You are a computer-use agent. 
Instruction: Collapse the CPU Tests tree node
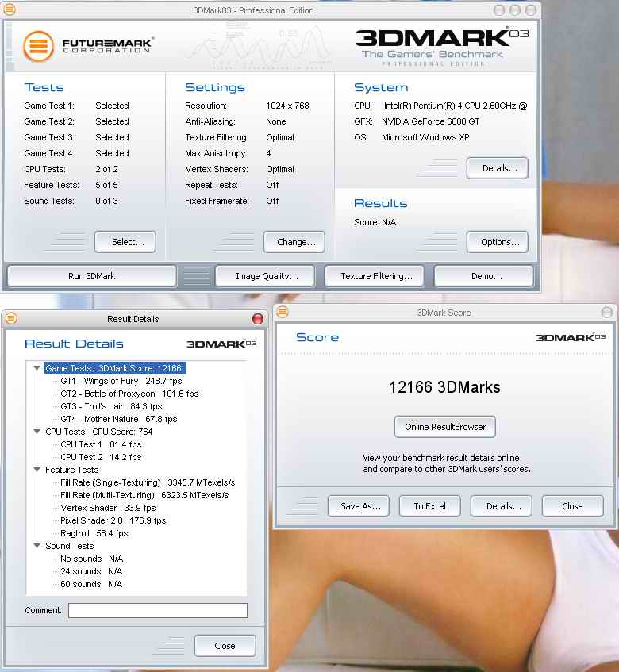pyautogui.click(x=37, y=432)
